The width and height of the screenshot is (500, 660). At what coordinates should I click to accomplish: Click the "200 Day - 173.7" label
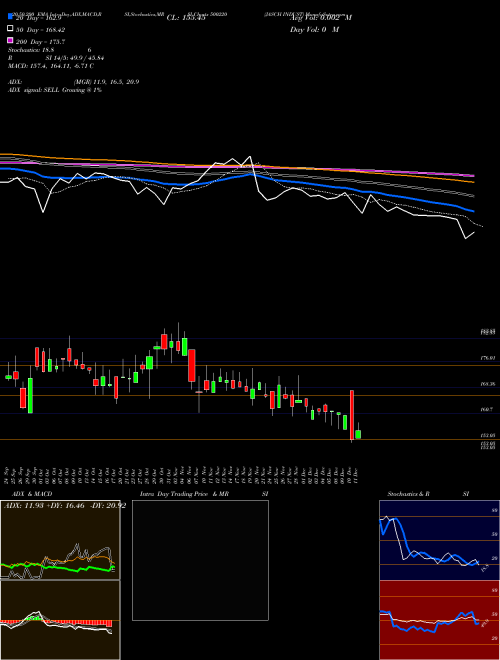[x=41, y=42]
